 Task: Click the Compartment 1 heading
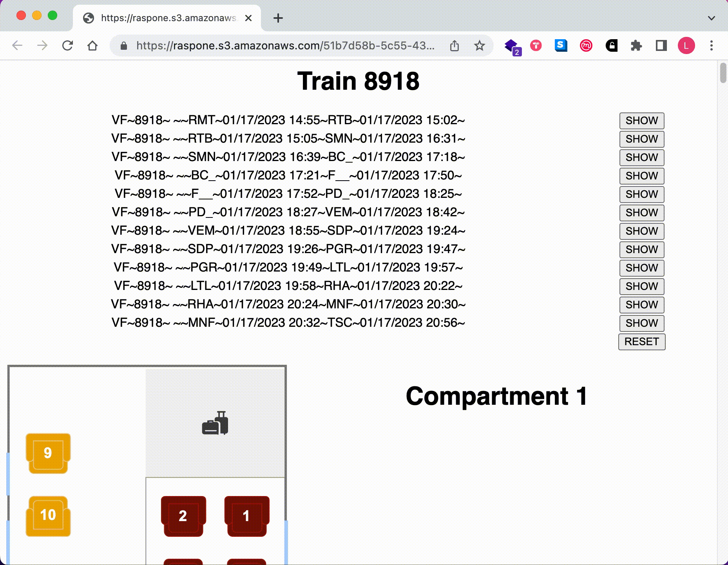496,396
